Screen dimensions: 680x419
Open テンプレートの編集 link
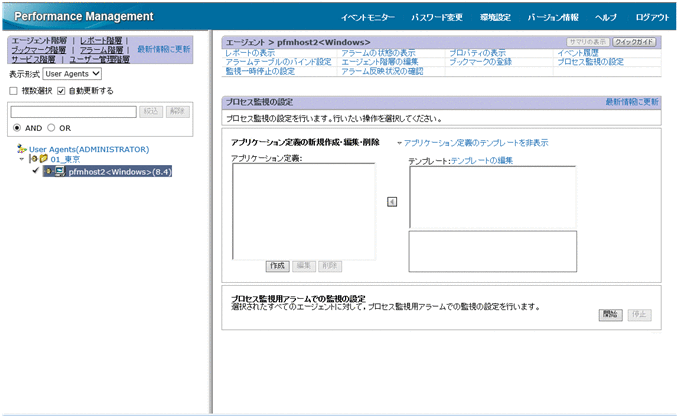pos(482,160)
